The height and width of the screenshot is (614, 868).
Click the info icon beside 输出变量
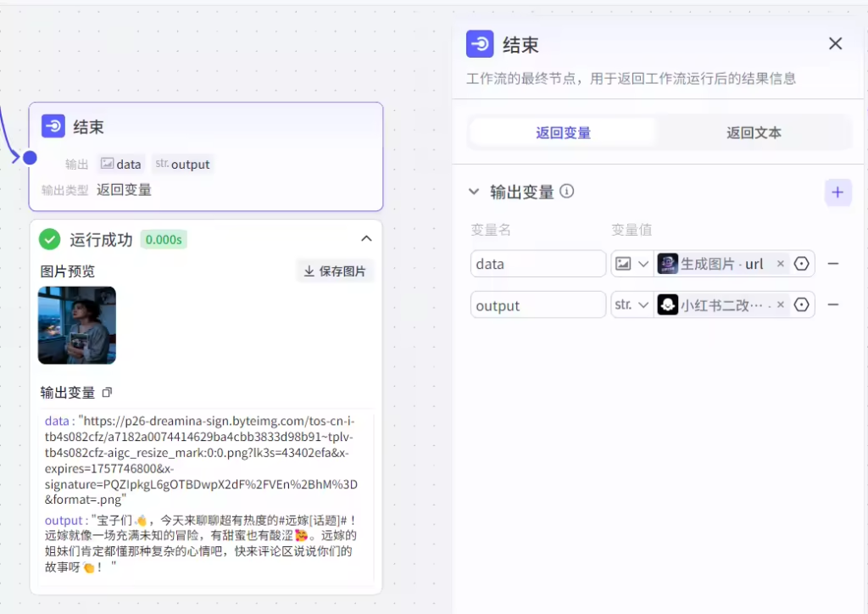[567, 192]
